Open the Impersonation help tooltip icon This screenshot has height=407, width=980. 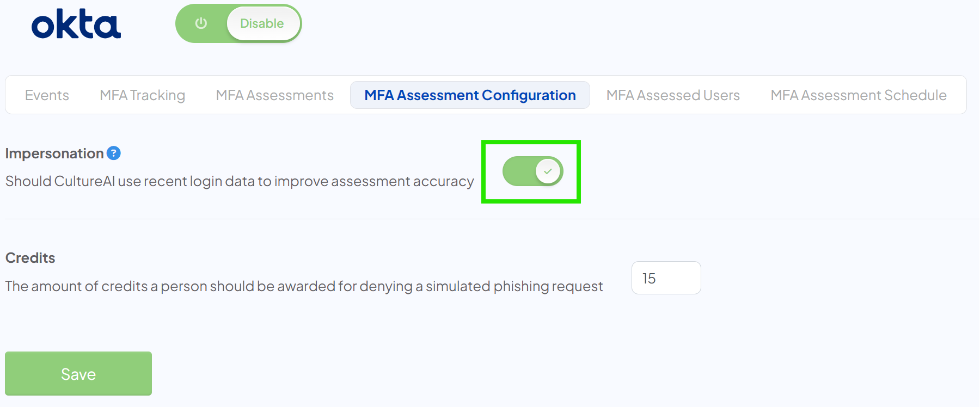[113, 153]
